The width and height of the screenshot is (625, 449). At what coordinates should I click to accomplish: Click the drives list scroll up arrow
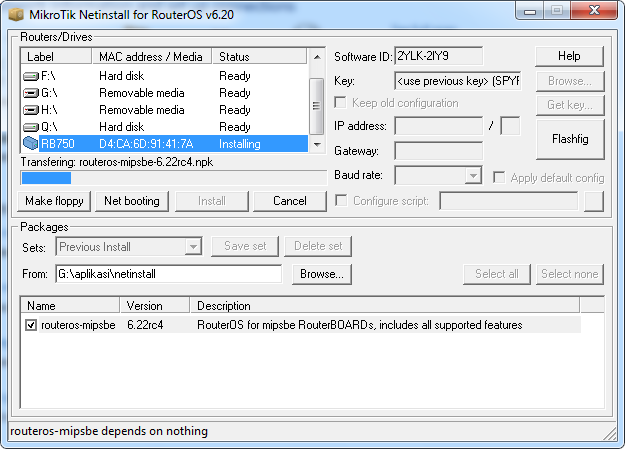click(317, 57)
